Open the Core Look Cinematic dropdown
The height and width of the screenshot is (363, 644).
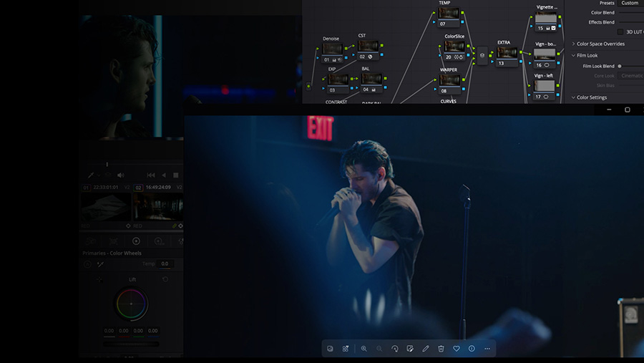(631, 76)
